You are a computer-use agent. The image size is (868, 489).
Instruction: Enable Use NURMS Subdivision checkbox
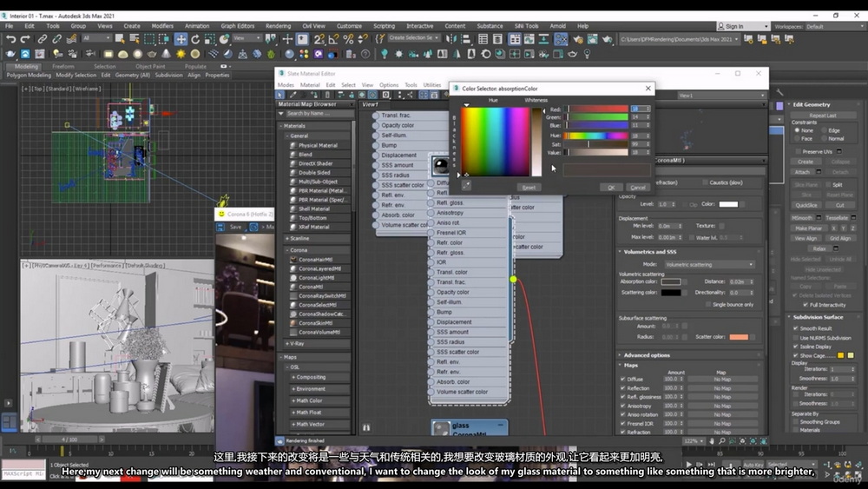click(x=795, y=338)
